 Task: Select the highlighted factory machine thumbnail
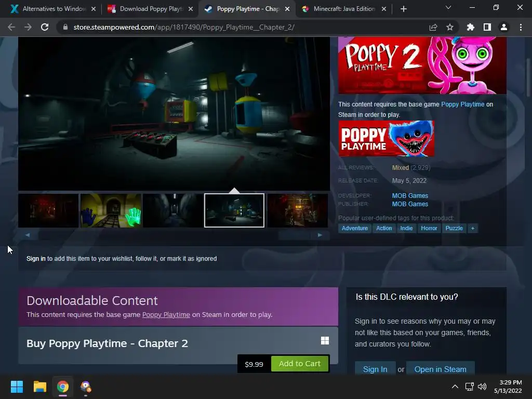pos(234,210)
